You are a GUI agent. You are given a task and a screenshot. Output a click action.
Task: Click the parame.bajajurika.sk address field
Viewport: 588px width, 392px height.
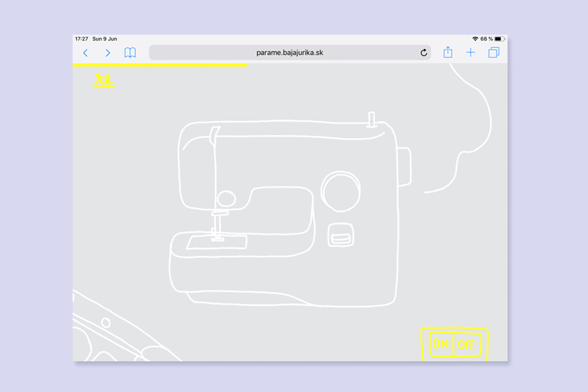289,53
